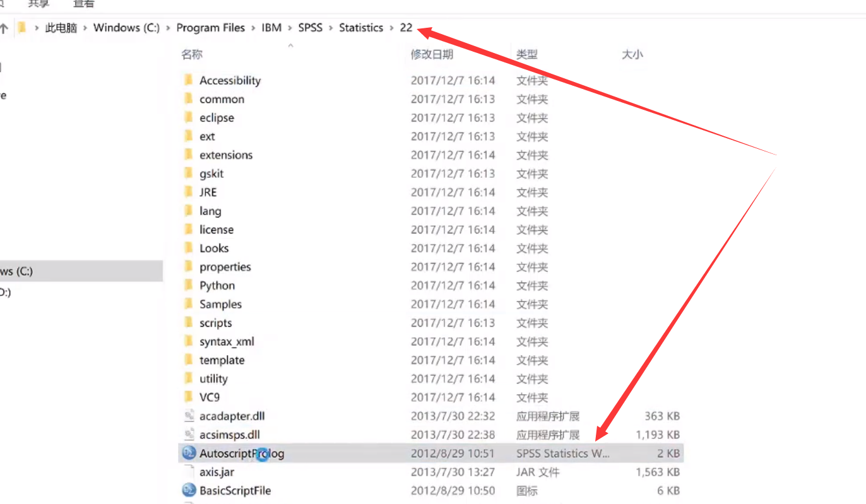
Task: Click the 2013/7/30 22:38 date cell
Action: tap(453, 434)
